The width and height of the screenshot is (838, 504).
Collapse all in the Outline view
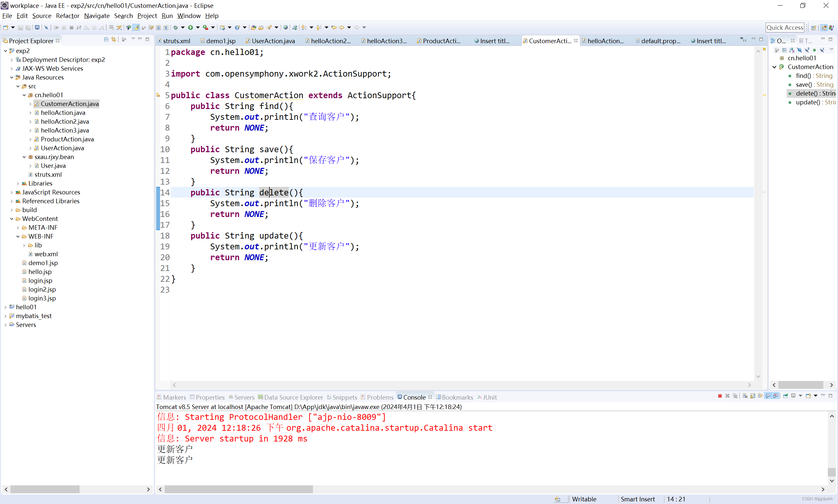point(784,50)
